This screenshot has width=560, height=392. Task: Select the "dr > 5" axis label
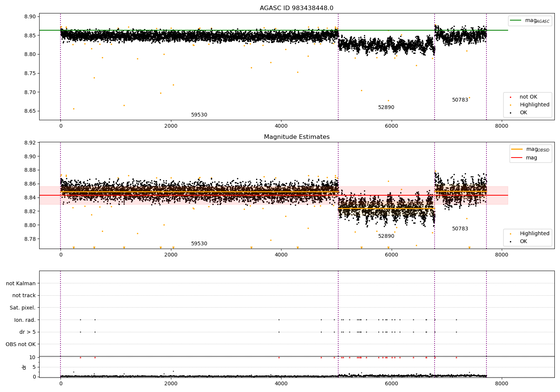coord(27,332)
